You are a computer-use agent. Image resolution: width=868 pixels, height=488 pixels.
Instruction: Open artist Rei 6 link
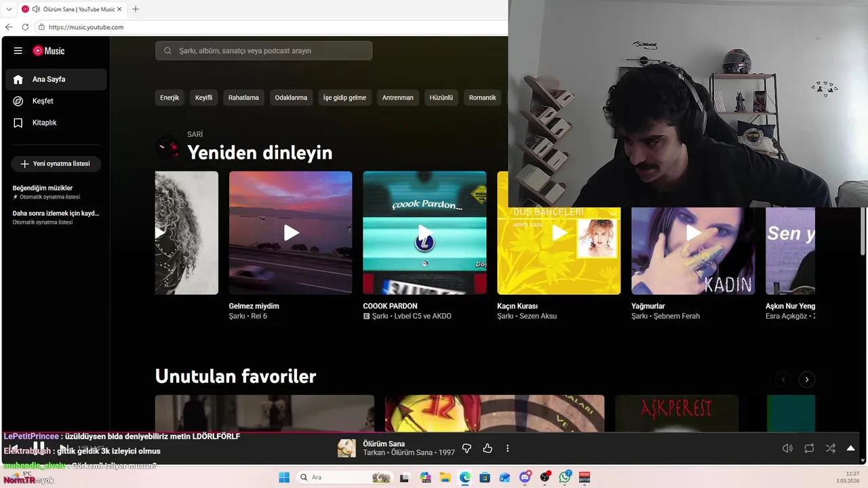[260, 317]
